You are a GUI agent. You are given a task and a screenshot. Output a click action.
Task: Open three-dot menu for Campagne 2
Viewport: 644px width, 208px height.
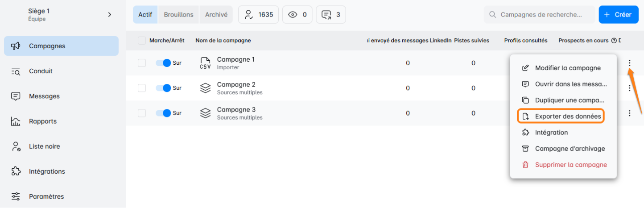(629, 88)
